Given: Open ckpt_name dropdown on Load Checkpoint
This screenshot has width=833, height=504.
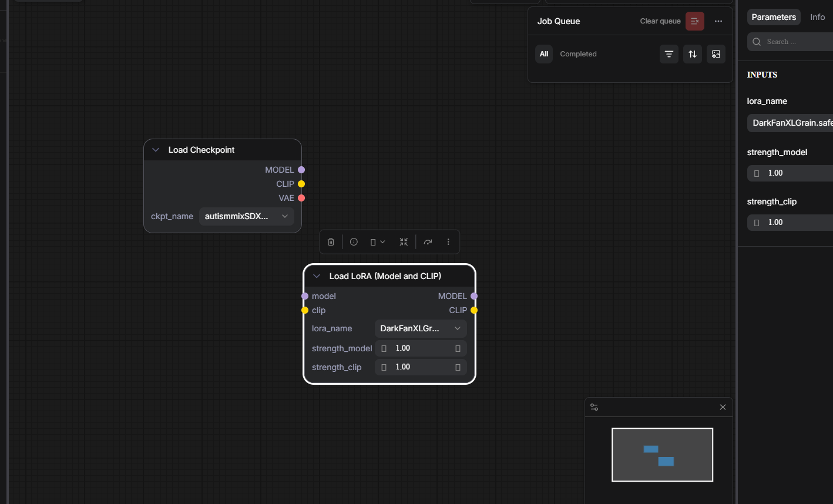Looking at the screenshot, I should pos(247,216).
